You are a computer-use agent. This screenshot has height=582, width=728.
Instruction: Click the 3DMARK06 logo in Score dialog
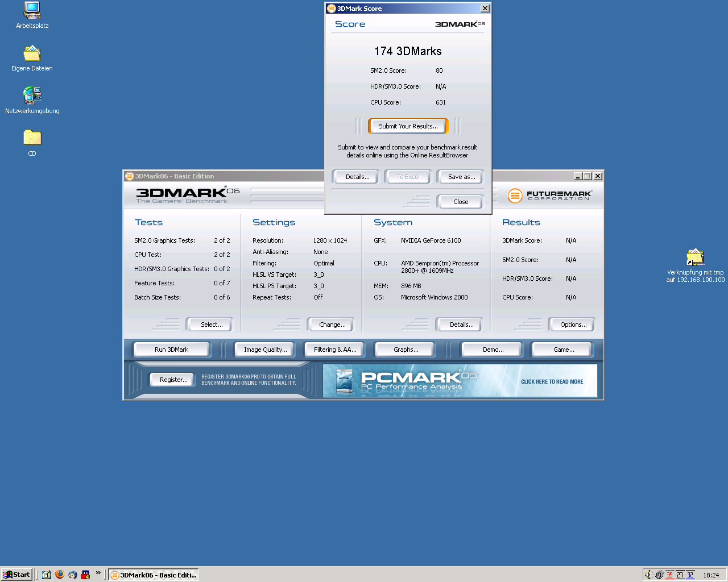point(460,24)
